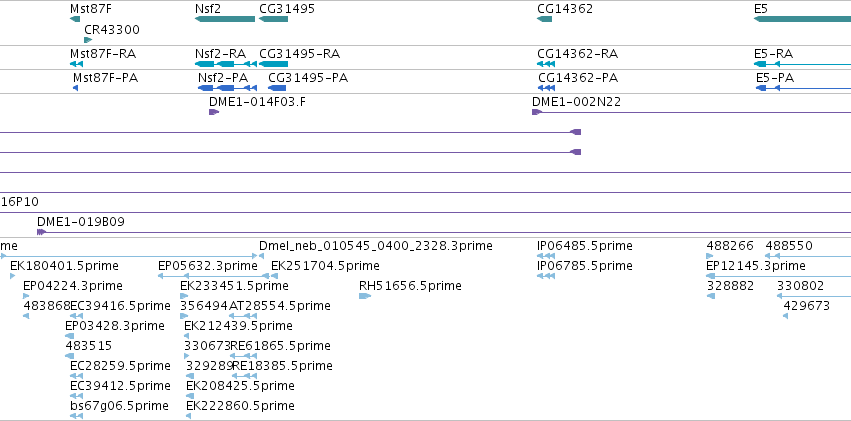This screenshot has height=421, width=851.
Task: Click the EK180401.5prime label
Action: coord(64,265)
